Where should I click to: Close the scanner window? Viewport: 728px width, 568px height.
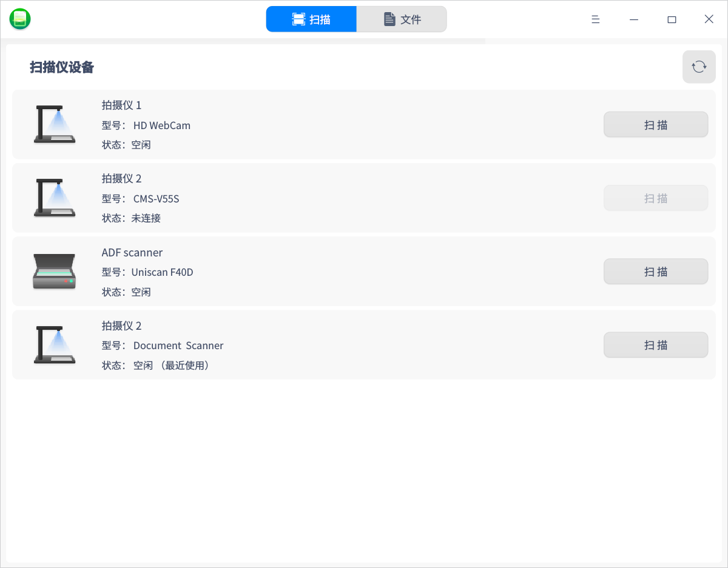pyautogui.click(x=709, y=19)
